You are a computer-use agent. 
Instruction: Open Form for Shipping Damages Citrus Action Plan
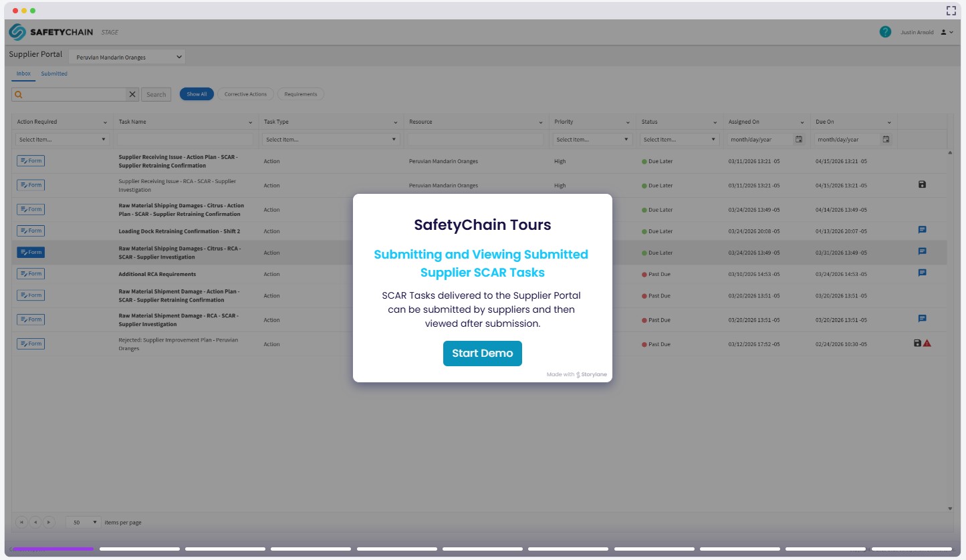31,209
